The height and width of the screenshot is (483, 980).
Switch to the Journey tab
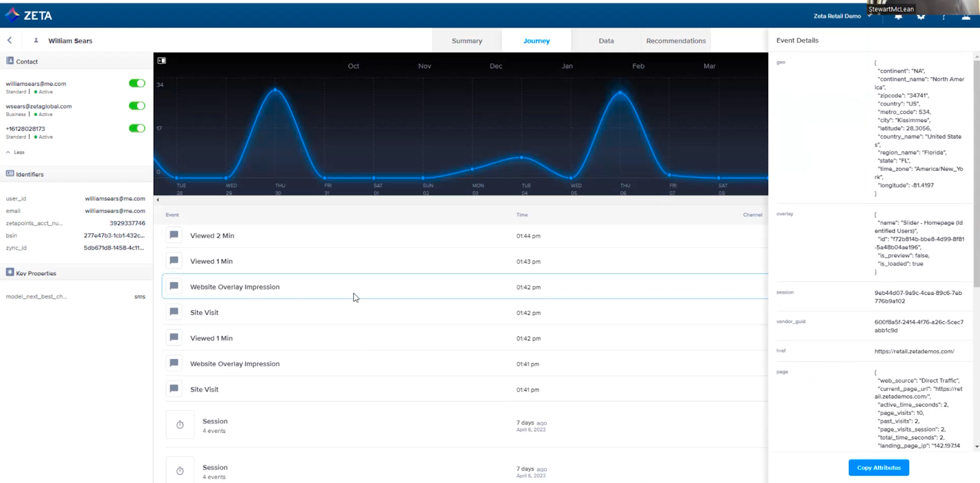[x=537, y=40]
